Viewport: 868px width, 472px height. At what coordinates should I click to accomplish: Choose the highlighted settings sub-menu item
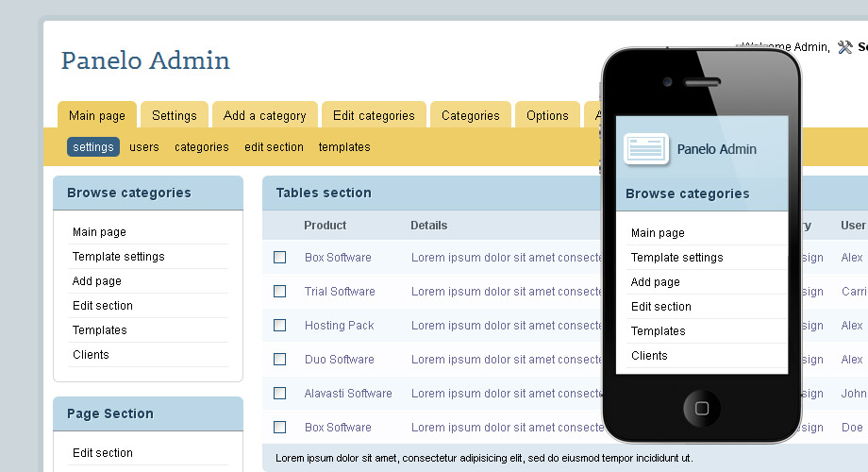tap(93, 147)
